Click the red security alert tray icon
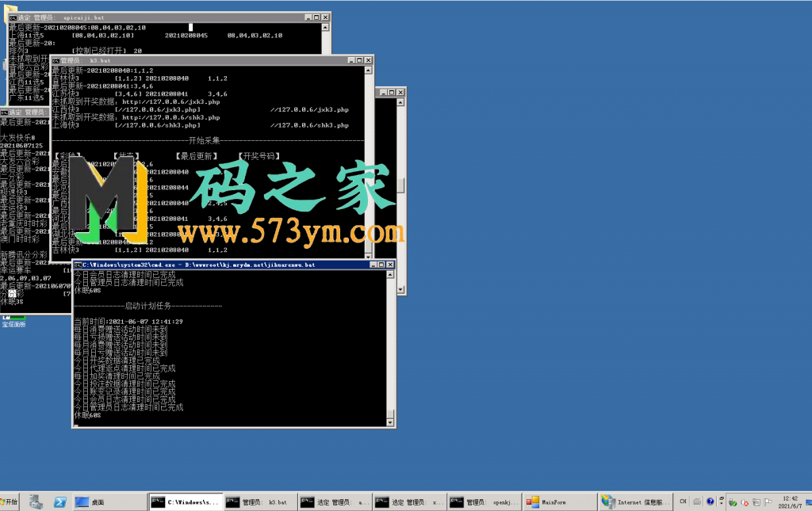The image size is (812, 511). click(x=745, y=502)
